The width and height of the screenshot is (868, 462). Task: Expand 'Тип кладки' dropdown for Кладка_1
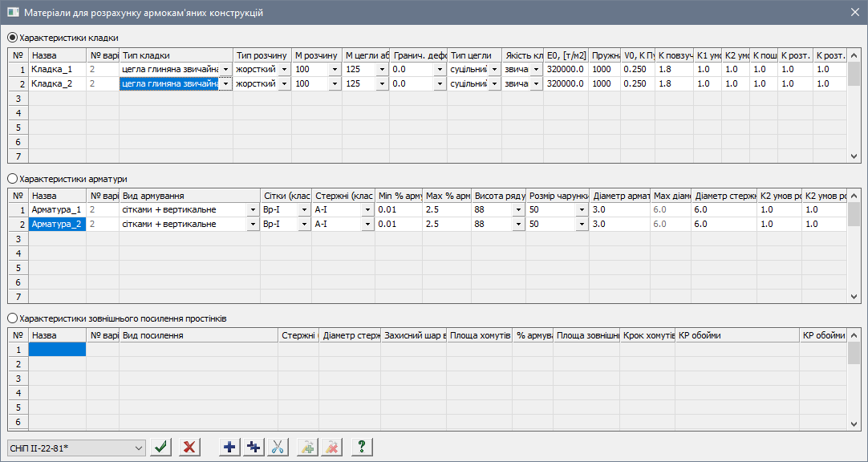pyautogui.click(x=226, y=70)
